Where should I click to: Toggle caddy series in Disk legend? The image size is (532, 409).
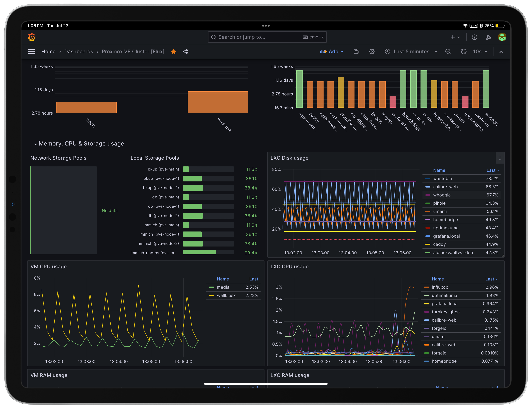tap(439, 244)
